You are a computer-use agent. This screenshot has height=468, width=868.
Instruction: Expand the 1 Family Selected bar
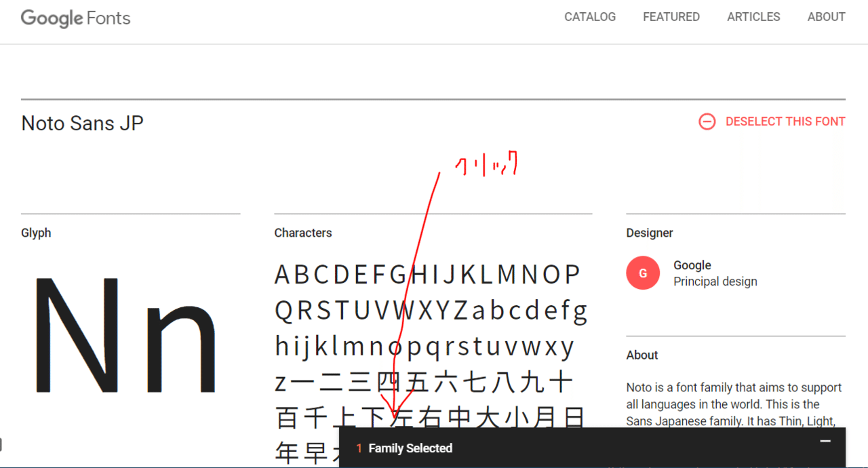coord(592,448)
